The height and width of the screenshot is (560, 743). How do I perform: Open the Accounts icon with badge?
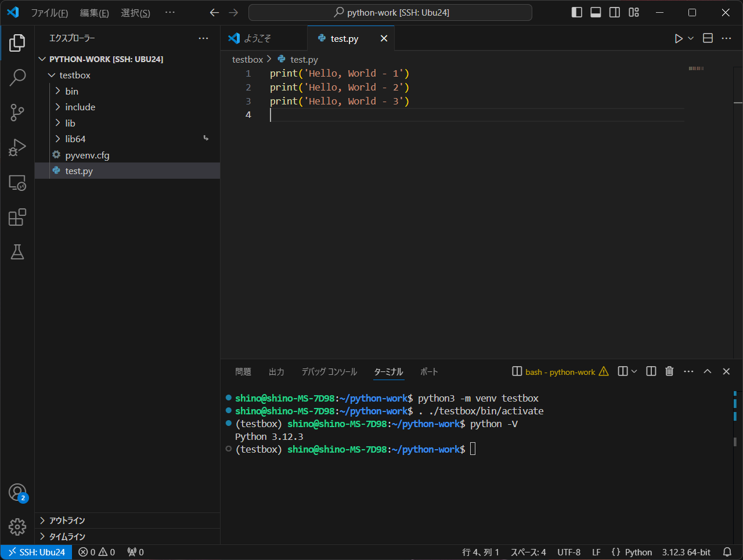pyautogui.click(x=17, y=492)
